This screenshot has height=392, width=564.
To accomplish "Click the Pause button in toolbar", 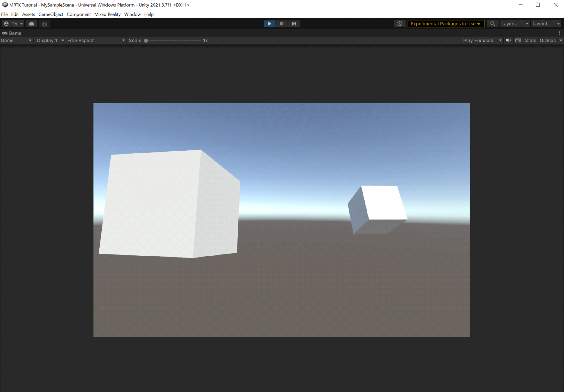I will pos(282,24).
